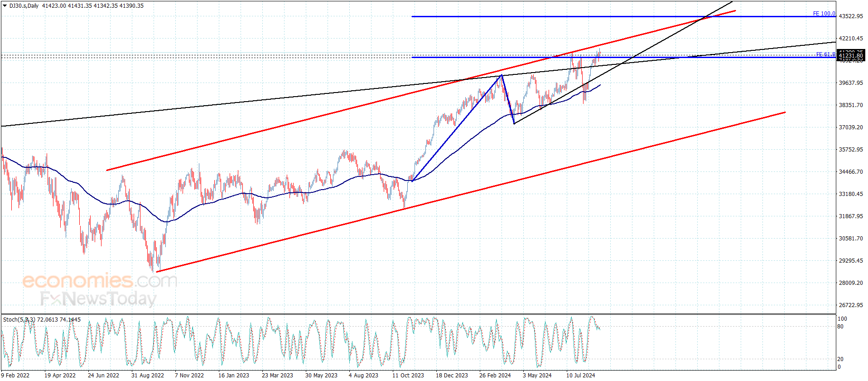Click the 28009.20 price scale label
Image resolution: width=868 pixels, height=381 pixels.
851,283
